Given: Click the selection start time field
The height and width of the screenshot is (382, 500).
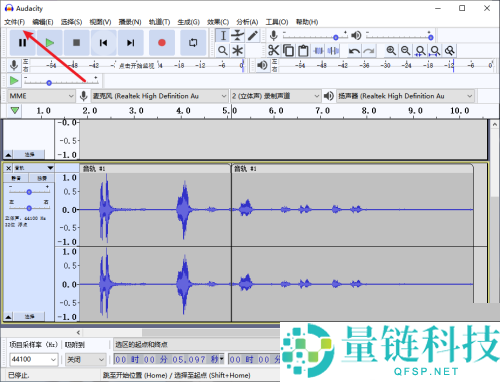Looking at the screenshot, I should [169, 359].
